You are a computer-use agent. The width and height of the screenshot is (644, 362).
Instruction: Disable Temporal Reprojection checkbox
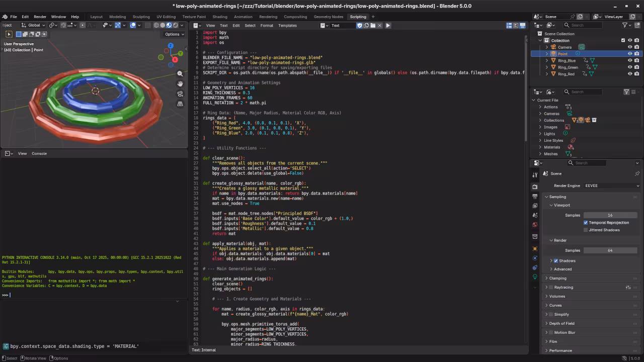tap(586, 222)
